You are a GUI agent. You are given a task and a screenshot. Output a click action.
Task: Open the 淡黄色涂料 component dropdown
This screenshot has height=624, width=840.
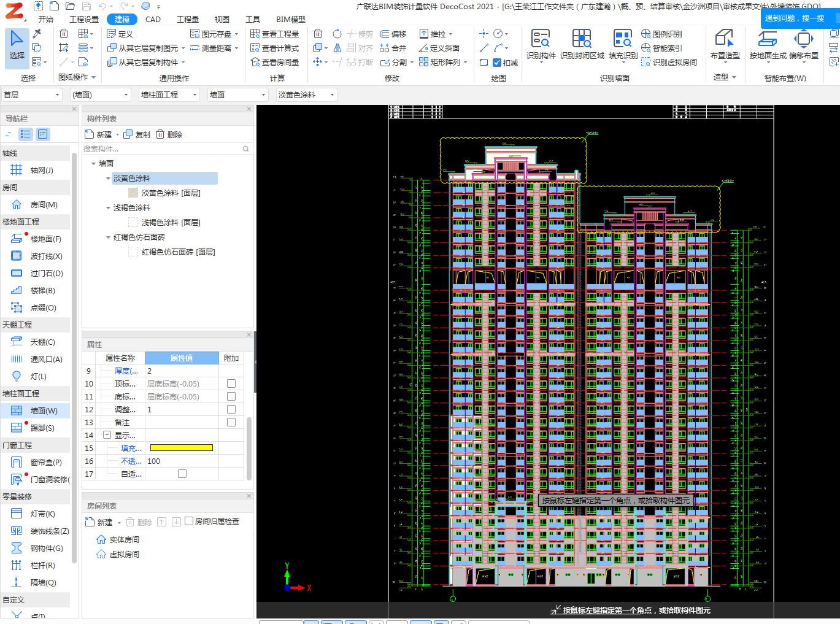307,94
